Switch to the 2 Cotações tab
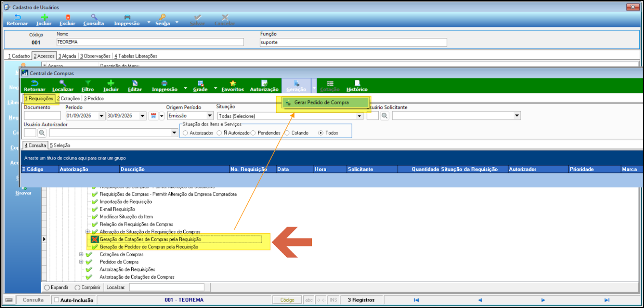Image resolution: width=644 pixels, height=308 pixels. pyautogui.click(x=68, y=99)
